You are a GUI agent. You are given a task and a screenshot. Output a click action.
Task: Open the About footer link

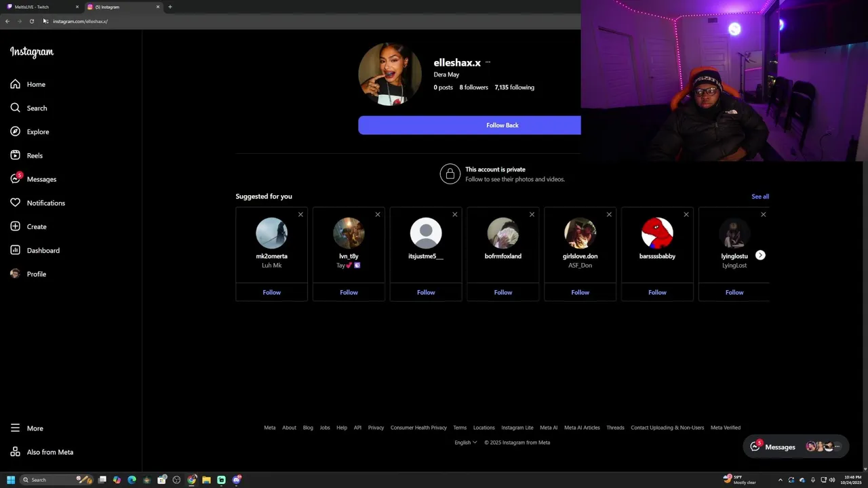289,428
